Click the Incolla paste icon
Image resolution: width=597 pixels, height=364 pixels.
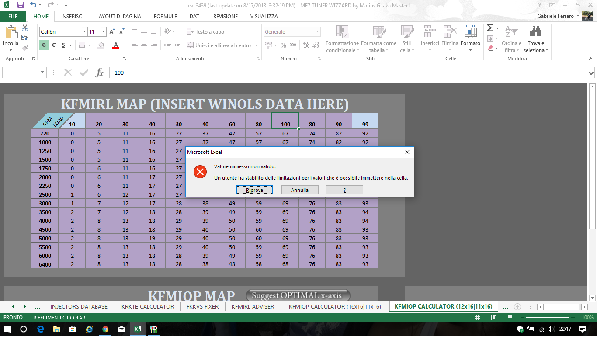tap(10, 33)
